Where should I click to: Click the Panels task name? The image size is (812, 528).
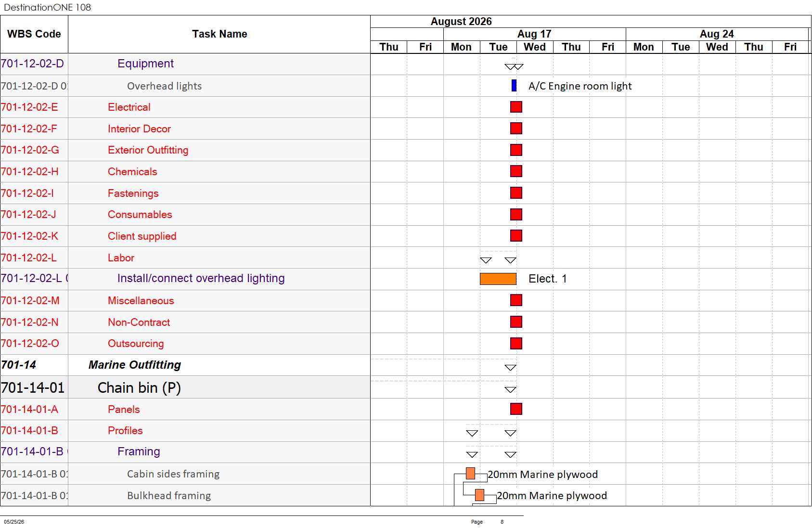(124, 410)
